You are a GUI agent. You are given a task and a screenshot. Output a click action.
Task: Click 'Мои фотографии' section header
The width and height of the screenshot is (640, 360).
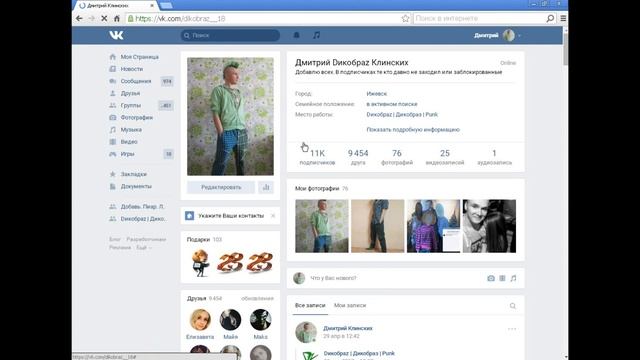click(317, 189)
